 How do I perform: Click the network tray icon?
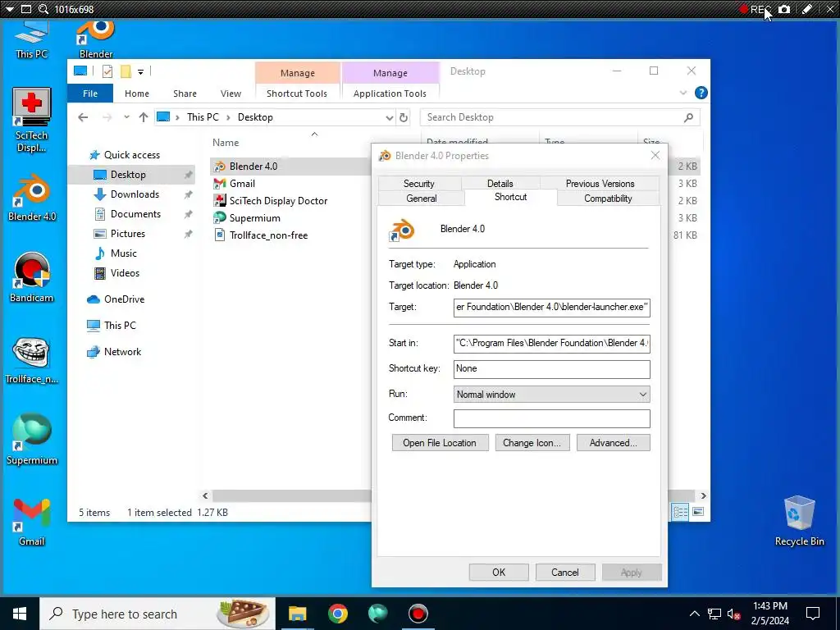point(714,614)
